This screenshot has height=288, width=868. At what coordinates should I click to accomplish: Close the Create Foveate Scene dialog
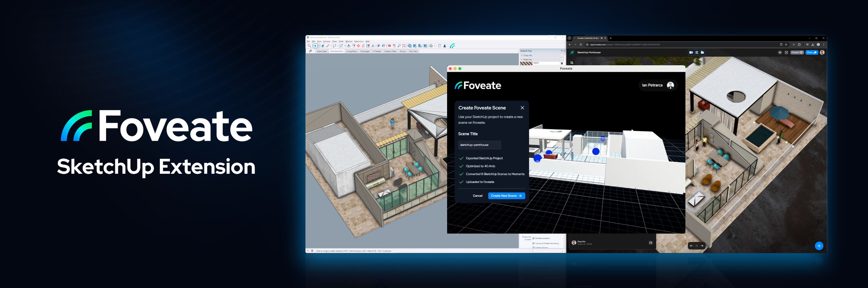(x=522, y=108)
